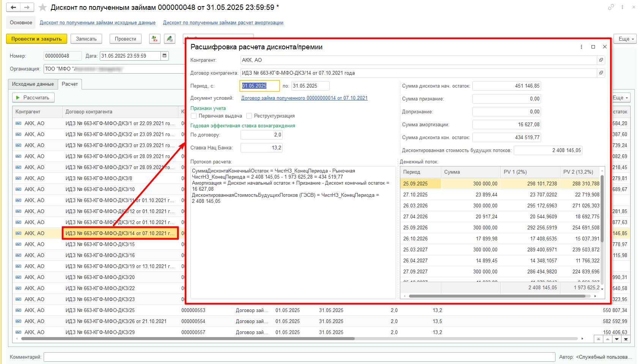Click the По договору rate field
Screen dimensions: 642x364
261,135
